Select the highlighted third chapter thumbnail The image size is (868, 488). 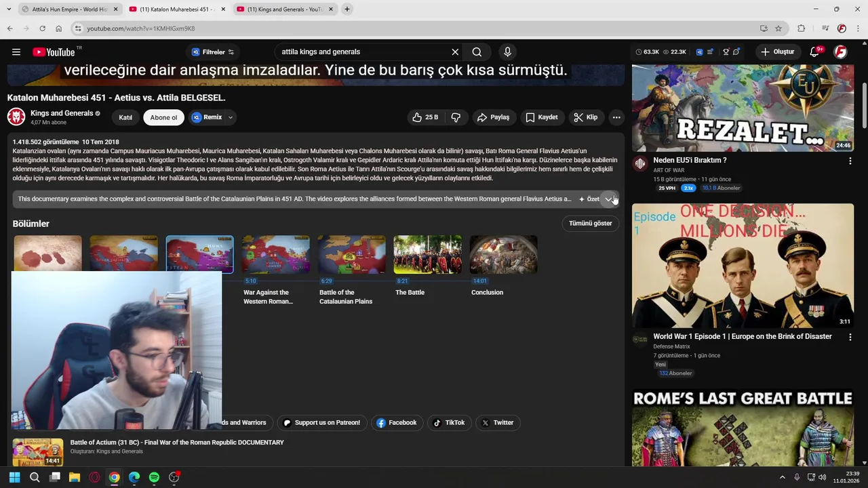click(x=199, y=254)
